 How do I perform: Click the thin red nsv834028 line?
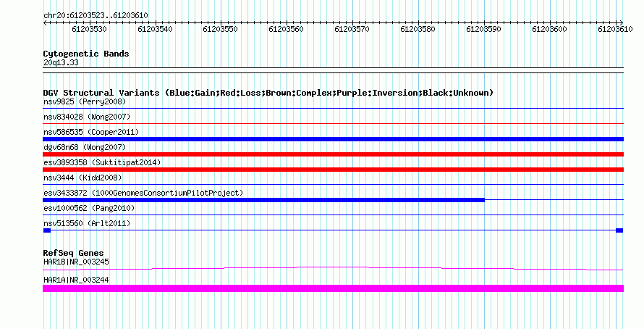coord(333,124)
